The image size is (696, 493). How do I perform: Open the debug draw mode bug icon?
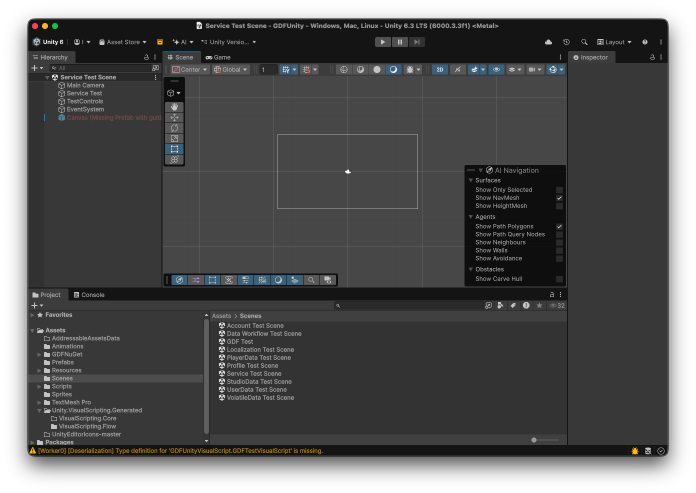(x=410, y=70)
